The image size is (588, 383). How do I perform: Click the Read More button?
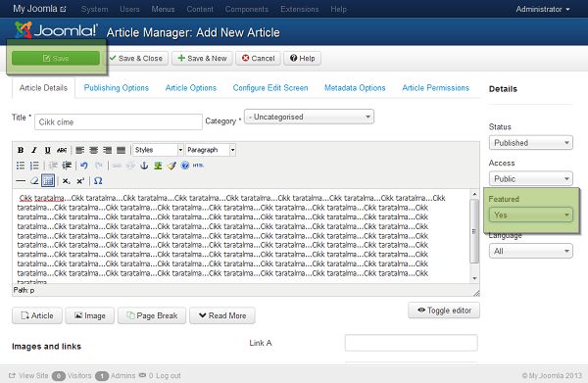(x=222, y=315)
